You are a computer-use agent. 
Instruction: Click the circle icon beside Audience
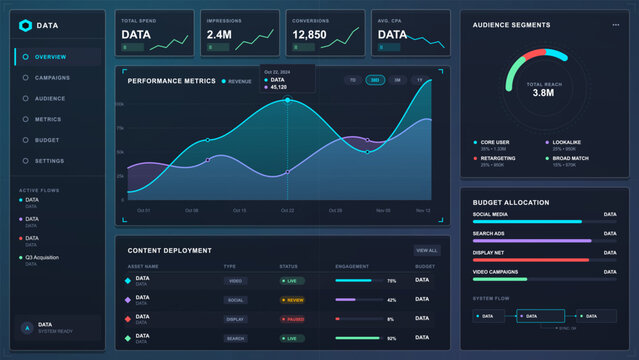tap(26, 98)
